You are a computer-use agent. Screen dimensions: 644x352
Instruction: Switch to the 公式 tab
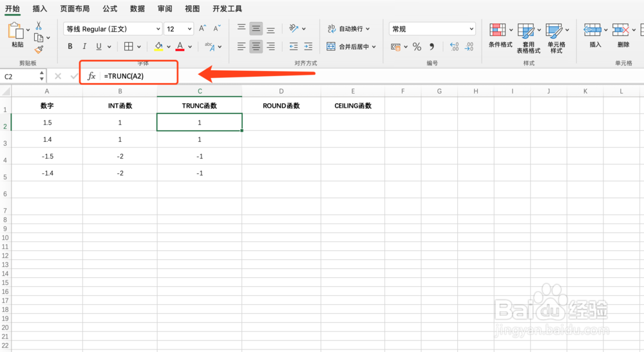[x=109, y=8]
